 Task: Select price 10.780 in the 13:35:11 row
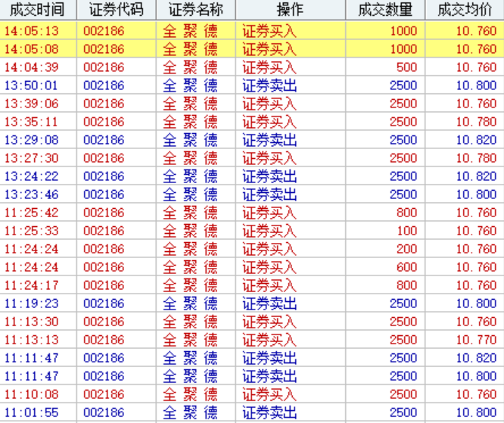click(476, 122)
